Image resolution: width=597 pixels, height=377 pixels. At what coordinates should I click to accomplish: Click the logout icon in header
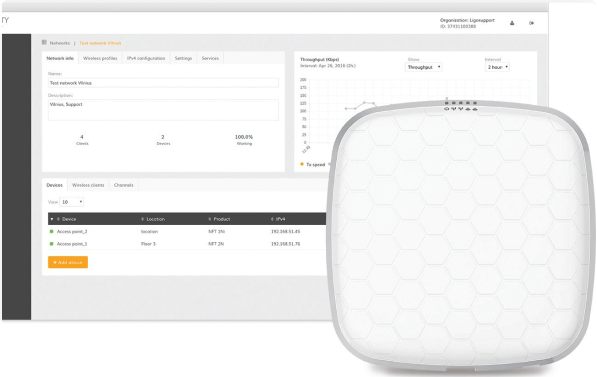pyautogui.click(x=532, y=23)
